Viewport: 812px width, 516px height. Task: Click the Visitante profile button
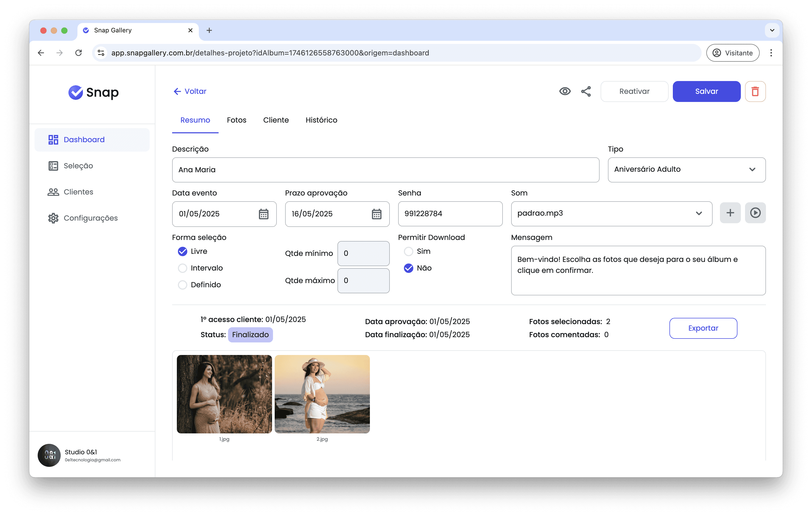[732, 53]
